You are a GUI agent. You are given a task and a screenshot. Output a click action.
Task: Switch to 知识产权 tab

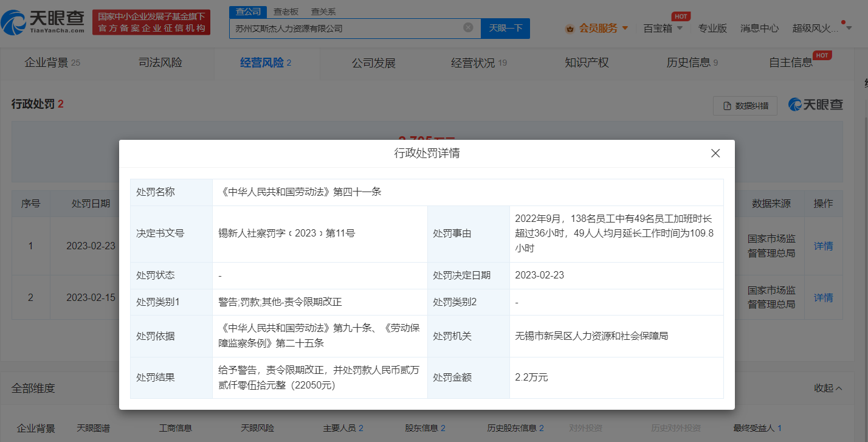tap(587, 63)
